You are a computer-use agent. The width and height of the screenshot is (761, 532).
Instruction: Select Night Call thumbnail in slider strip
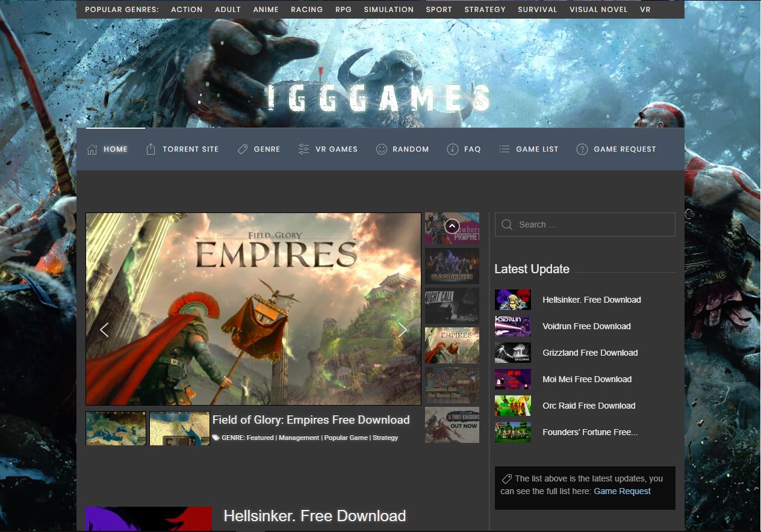pos(452,306)
